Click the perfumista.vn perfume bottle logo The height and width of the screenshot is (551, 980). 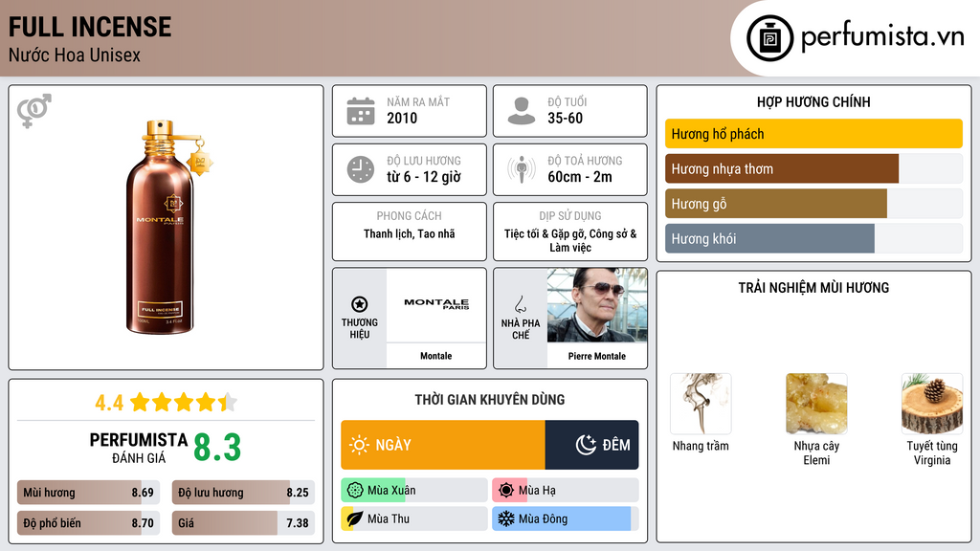(768, 38)
